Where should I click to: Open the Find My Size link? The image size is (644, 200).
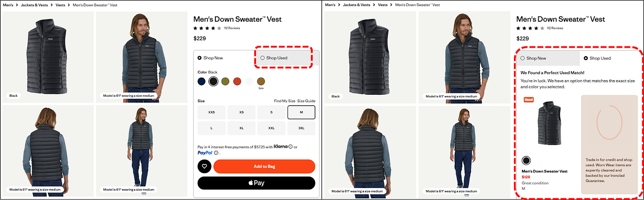[x=284, y=101]
